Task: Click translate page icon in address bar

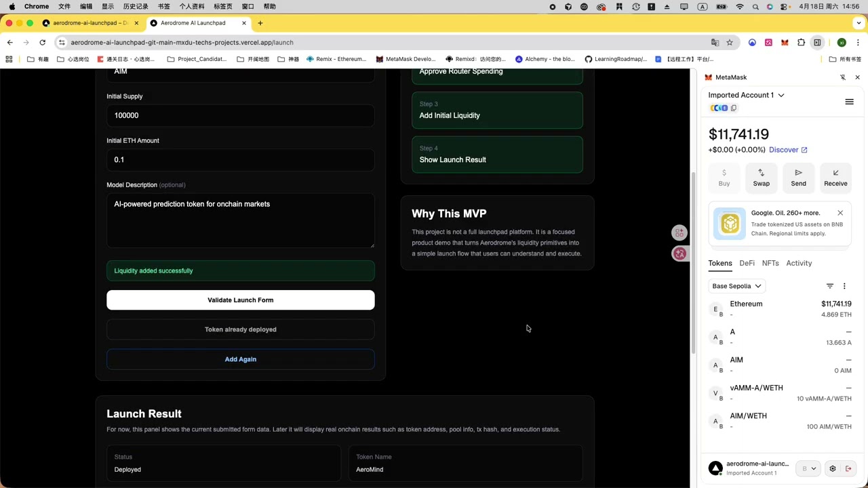Action: 715,42
